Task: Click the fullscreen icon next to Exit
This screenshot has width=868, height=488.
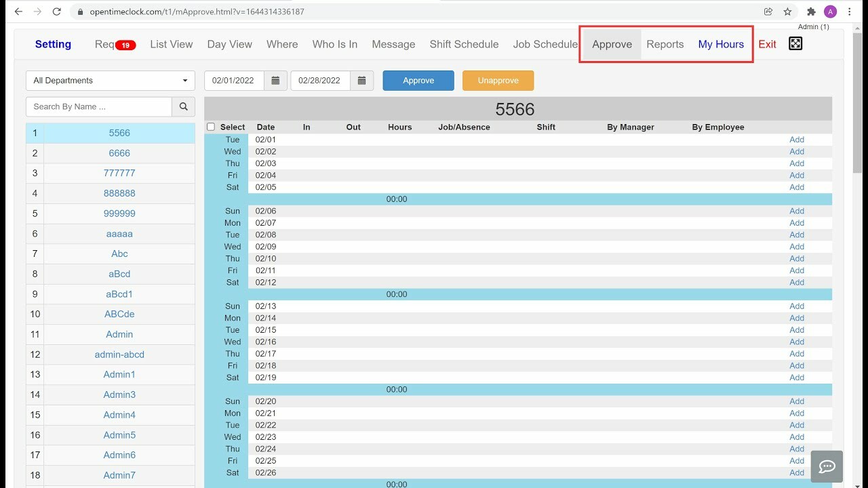Action: tap(795, 43)
